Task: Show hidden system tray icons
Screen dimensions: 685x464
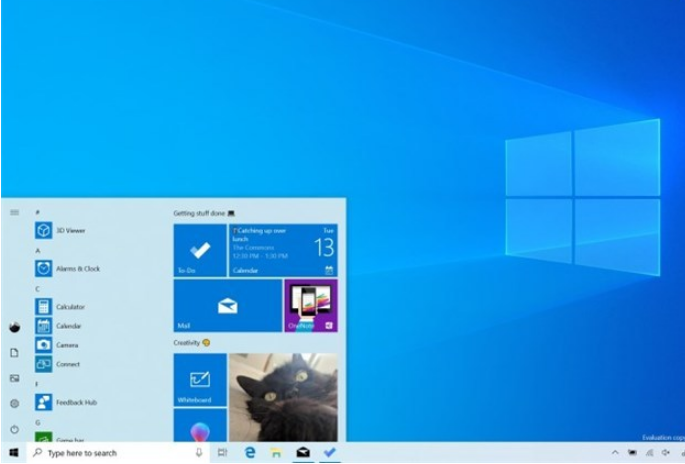Action: [615, 453]
